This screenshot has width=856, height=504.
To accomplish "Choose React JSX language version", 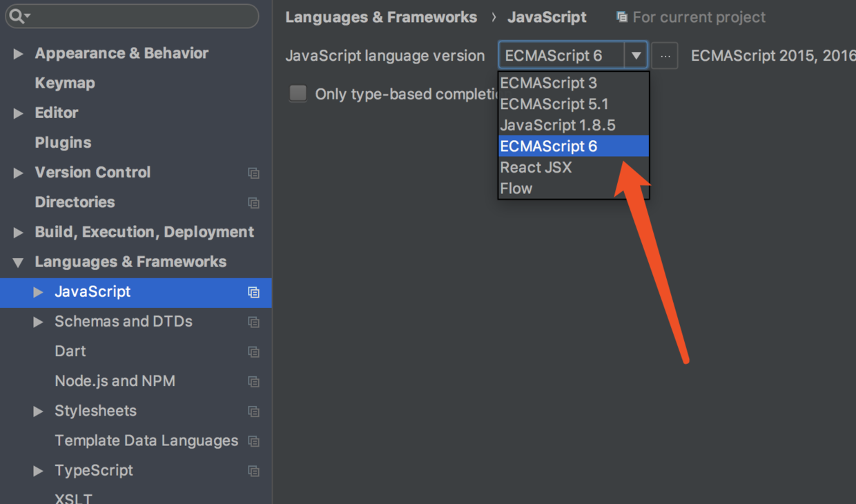I will 536,167.
